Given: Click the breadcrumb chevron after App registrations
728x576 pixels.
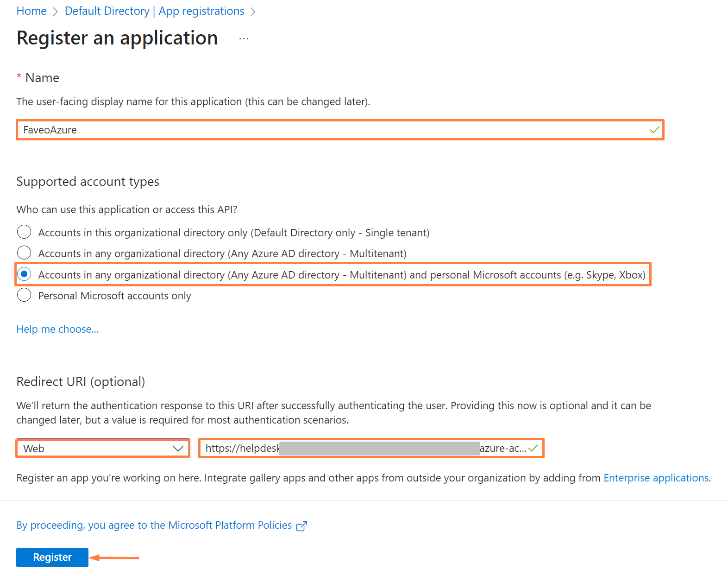Looking at the screenshot, I should pyautogui.click(x=253, y=12).
